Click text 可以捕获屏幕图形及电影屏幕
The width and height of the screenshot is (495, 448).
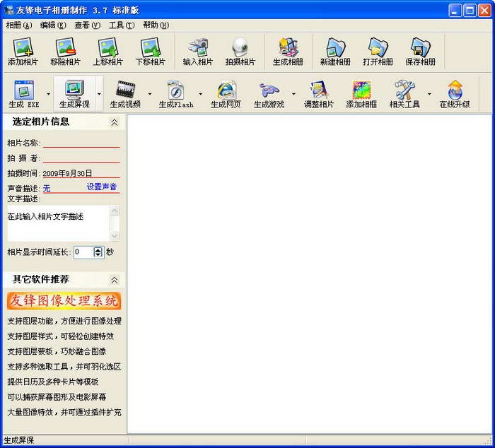click(x=57, y=397)
